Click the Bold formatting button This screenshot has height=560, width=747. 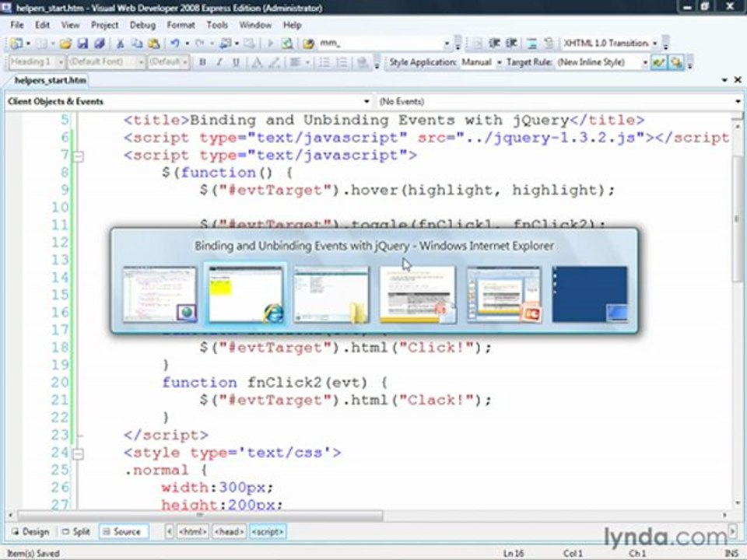coord(202,62)
